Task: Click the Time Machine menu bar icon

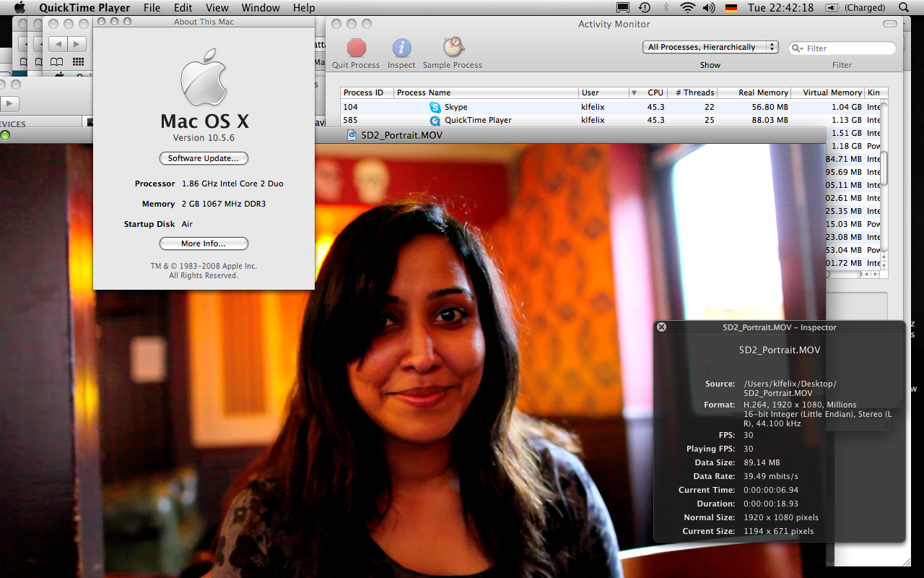Action: tap(644, 8)
